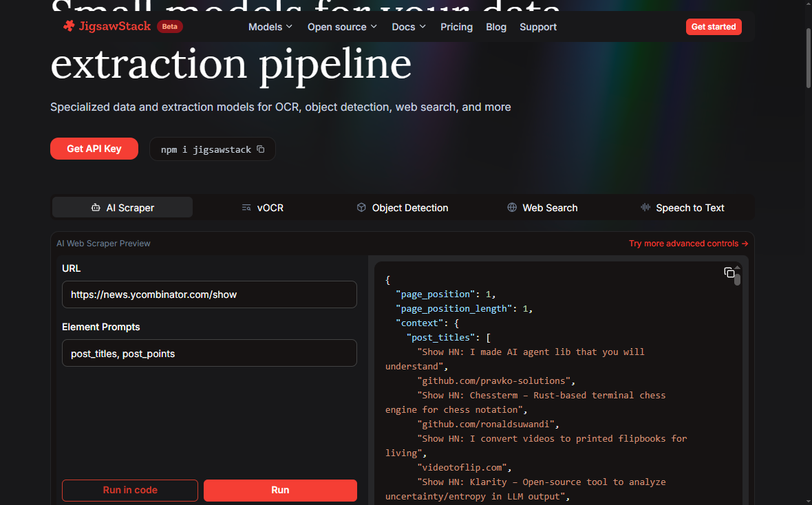812x505 pixels.
Task: Click the Object Detection cube icon
Action: [x=361, y=208]
